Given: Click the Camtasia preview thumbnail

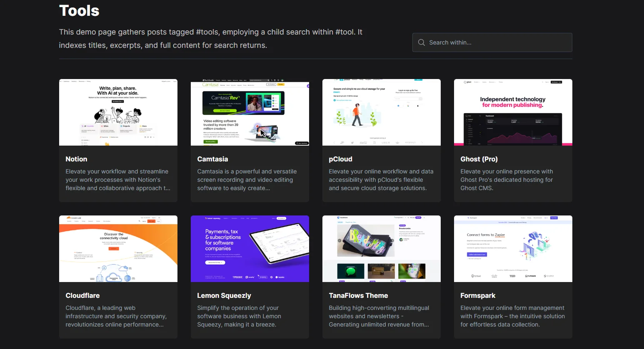Looking at the screenshot, I should (250, 112).
